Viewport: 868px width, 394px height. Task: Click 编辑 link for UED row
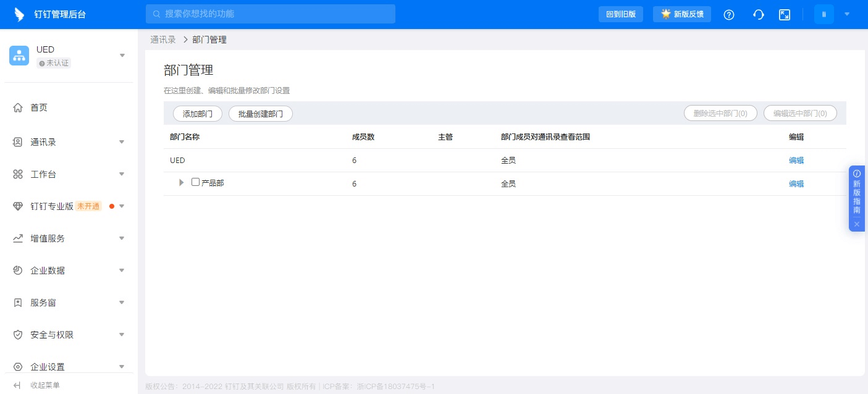pyautogui.click(x=796, y=161)
